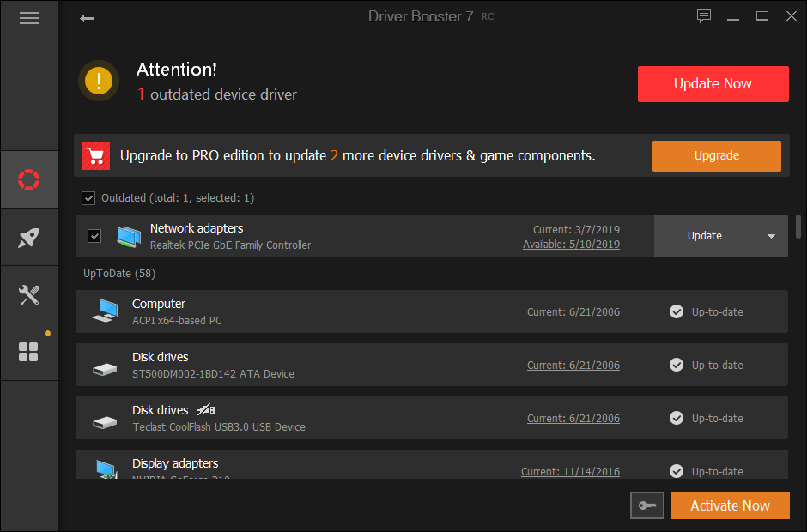Toggle the Outdated select-all checkbox
The height and width of the screenshot is (532, 807).
88,197
